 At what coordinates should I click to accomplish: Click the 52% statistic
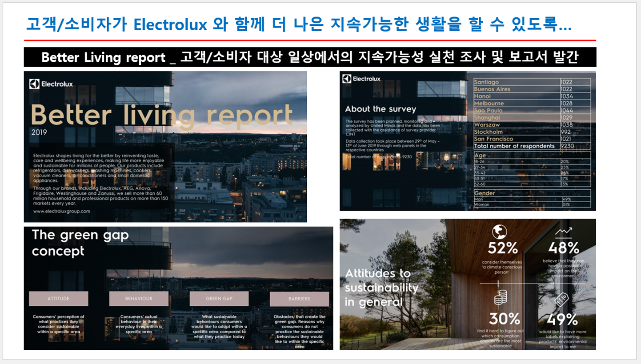click(502, 248)
